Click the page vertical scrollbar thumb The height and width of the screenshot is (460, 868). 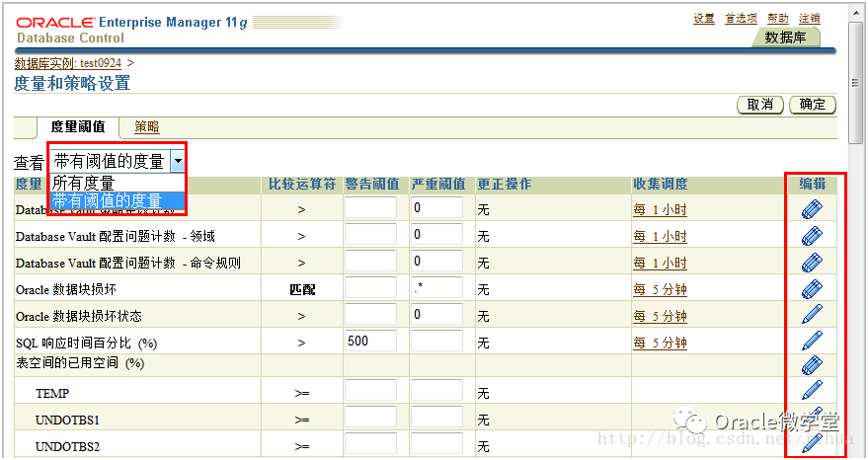click(x=855, y=83)
